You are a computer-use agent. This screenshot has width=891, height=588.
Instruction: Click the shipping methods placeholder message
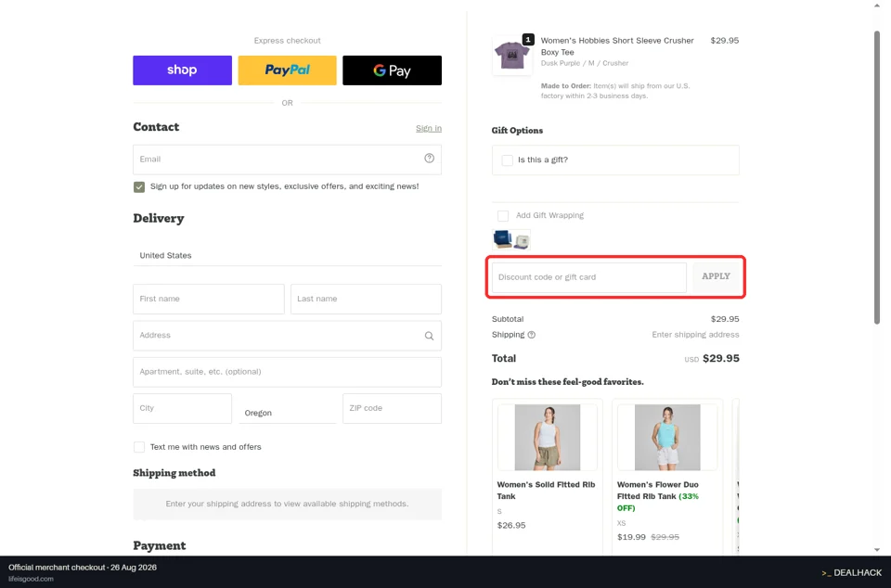click(x=287, y=504)
